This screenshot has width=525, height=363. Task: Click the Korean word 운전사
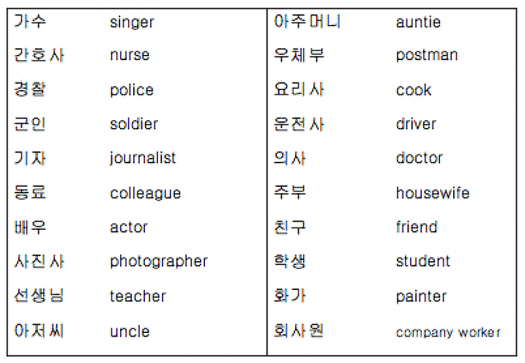pyautogui.click(x=299, y=124)
